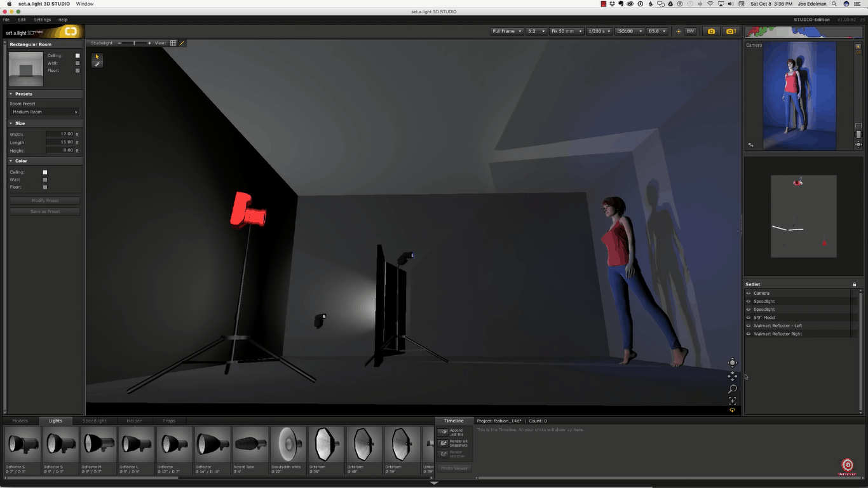Image resolution: width=868 pixels, height=488 pixels.
Task: Open the Medium Room preset dropdown
Action: pyautogui.click(x=44, y=112)
